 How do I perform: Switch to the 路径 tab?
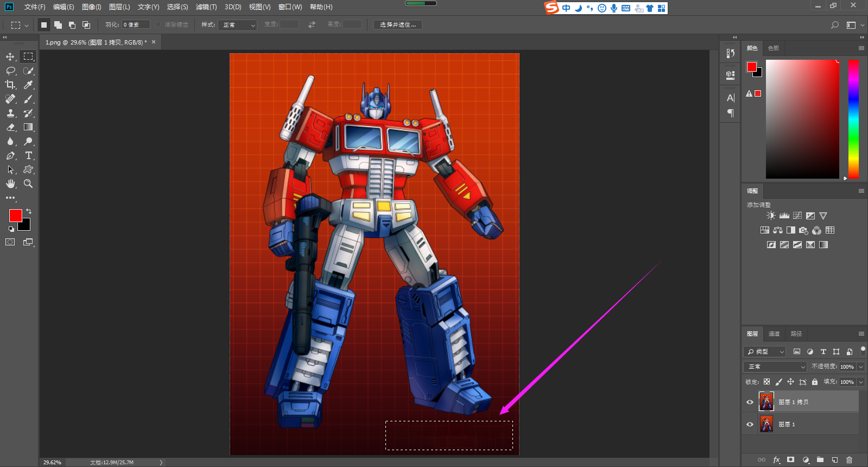tap(796, 333)
